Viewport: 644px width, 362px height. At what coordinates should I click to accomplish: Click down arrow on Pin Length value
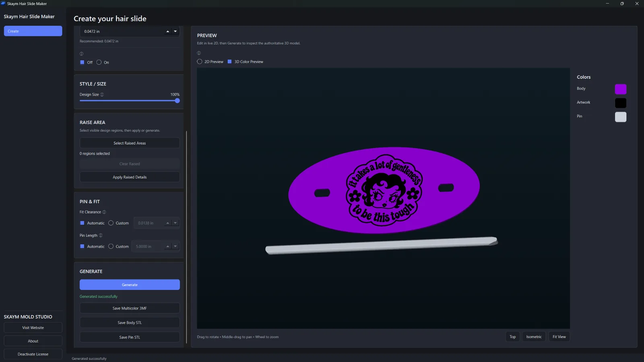[x=175, y=246]
